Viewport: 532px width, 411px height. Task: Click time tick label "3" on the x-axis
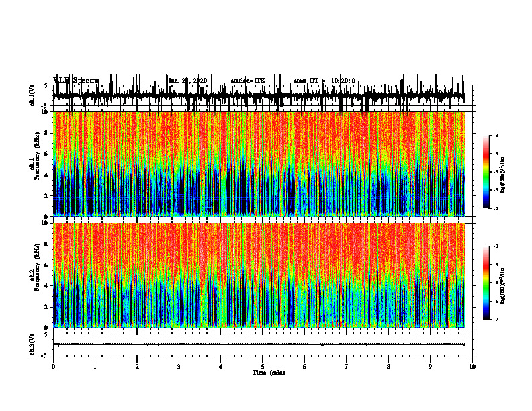point(179,367)
